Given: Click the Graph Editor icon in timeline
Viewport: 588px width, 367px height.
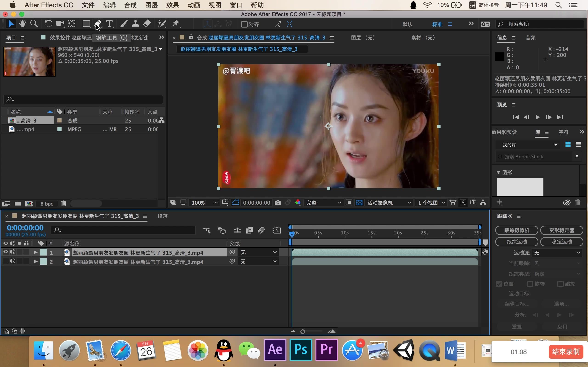Looking at the screenshot, I should tap(277, 230).
